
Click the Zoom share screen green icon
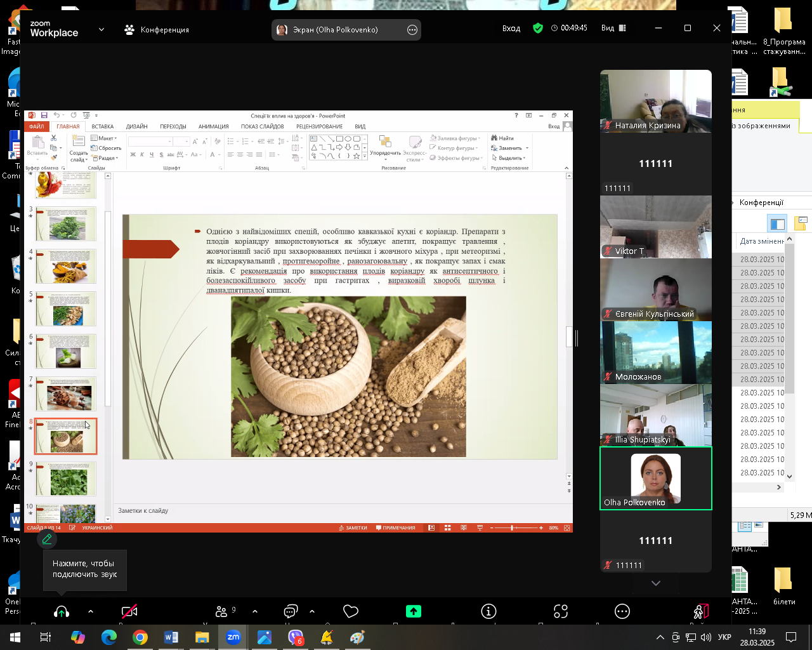click(414, 611)
